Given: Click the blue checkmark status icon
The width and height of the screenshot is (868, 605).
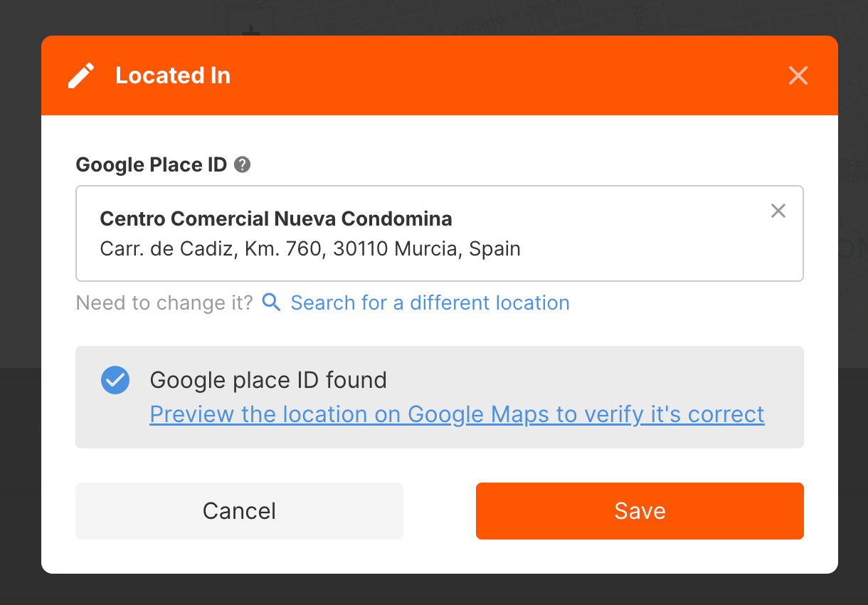Looking at the screenshot, I should click(x=115, y=380).
